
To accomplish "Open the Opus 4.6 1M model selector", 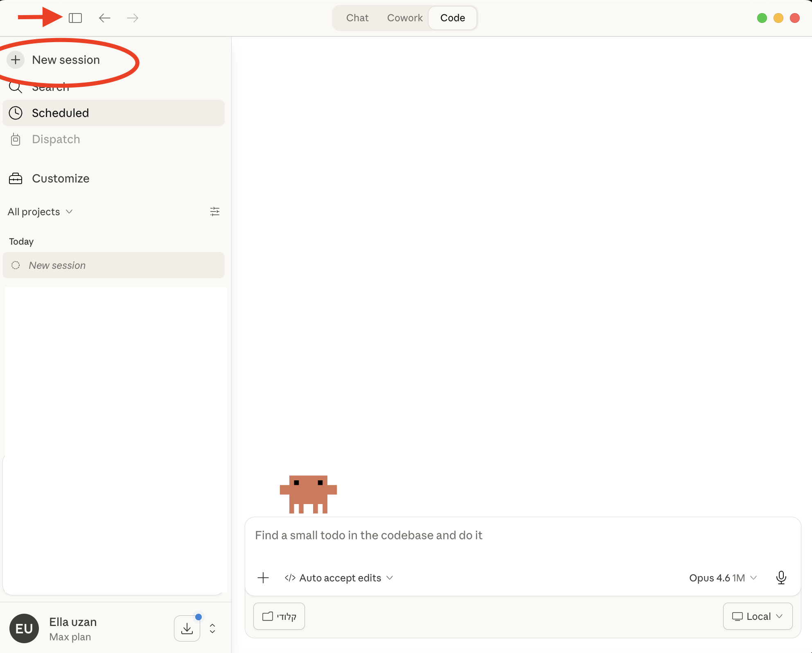I will [x=723, y=578].
